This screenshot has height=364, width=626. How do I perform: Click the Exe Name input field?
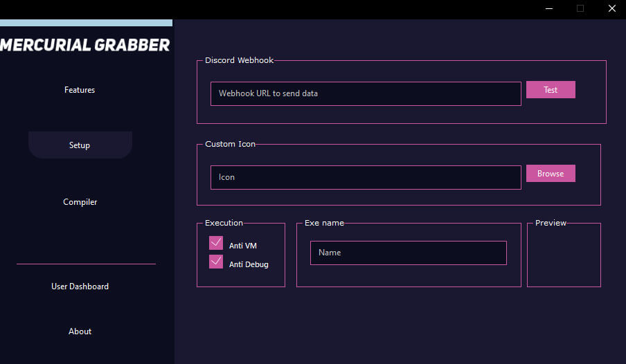tap(409, 253)
